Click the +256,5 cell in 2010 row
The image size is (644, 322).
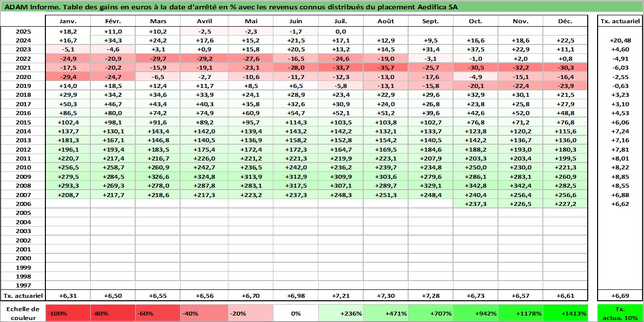68,167
